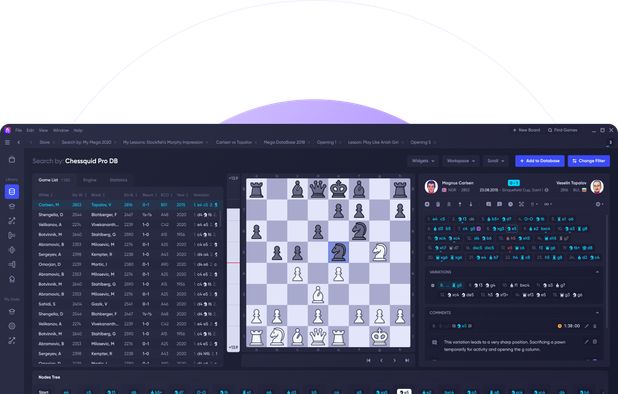Click the highlighted node in Nodes Tree

click(404, 392)
